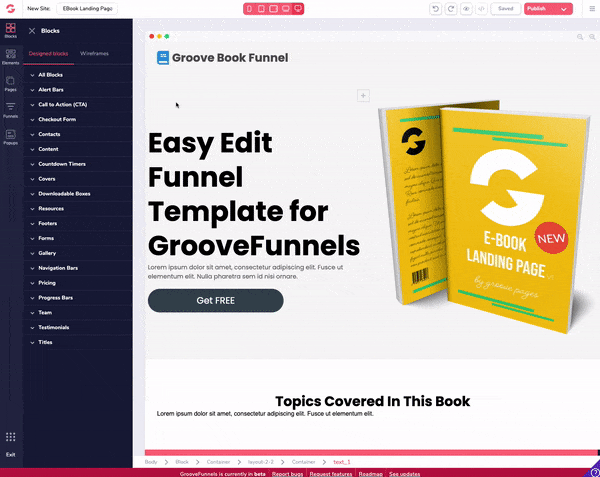The width and height of the screenshot is (600, 477).
Task: Expand the Alert Bars category
Action: coord(78,90)
